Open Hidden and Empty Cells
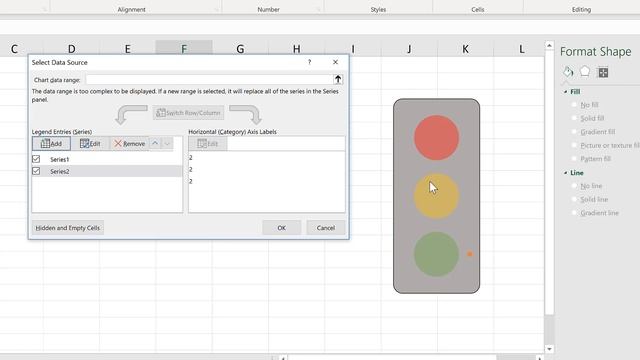 (68, 228)
